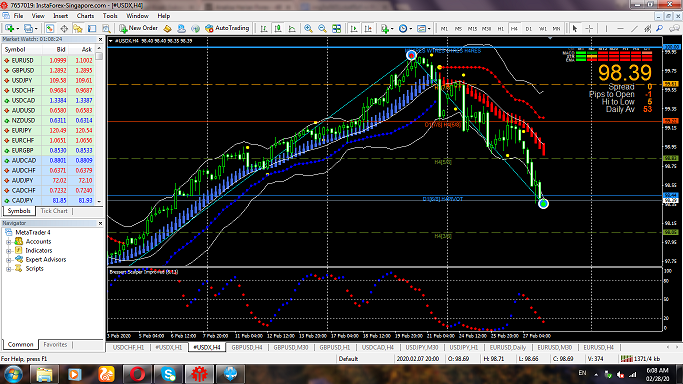Toggle the Navigator panel toolbar button
This screenshot has width=683, height=384.
[x=78, y=28]
